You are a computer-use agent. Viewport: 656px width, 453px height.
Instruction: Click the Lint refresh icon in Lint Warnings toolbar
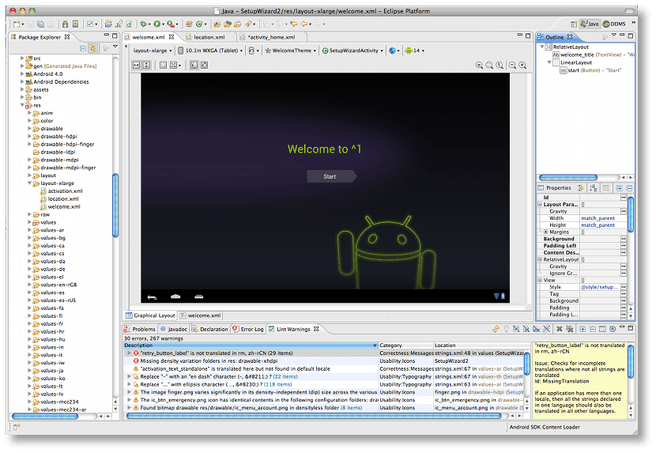tap(496, 329)
